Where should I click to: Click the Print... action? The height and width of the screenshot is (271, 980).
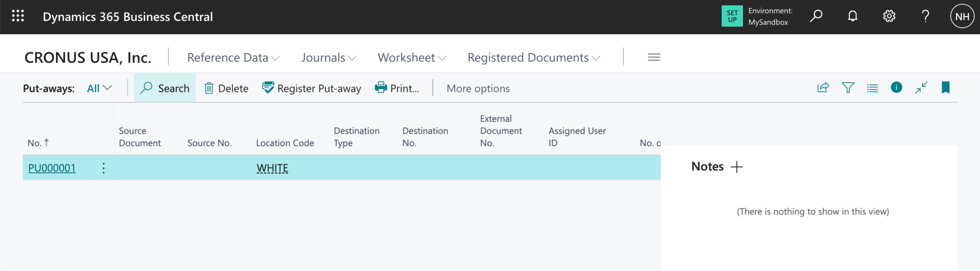point(397,88)
